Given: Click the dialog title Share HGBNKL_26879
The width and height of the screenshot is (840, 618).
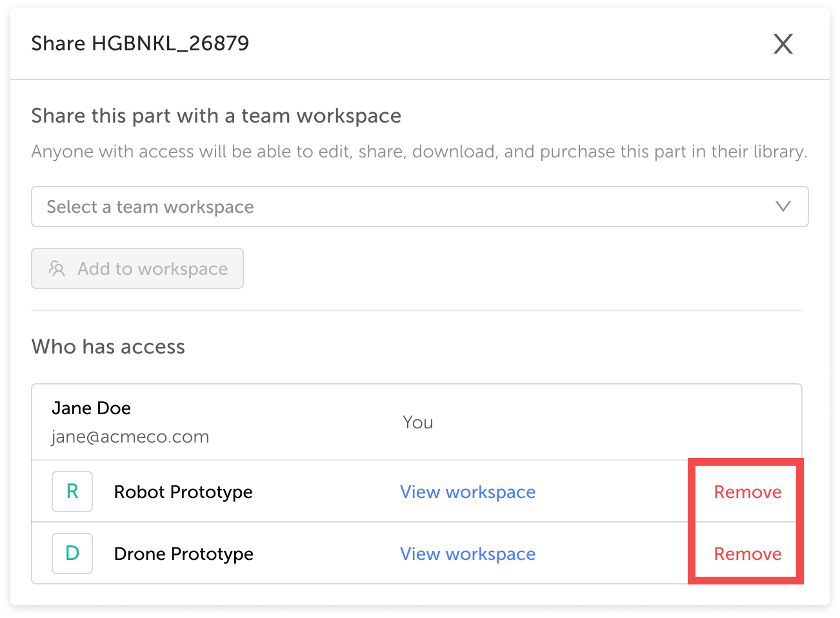Looking at the screenshot, I should pyautogui.click(x=140, y=43).
